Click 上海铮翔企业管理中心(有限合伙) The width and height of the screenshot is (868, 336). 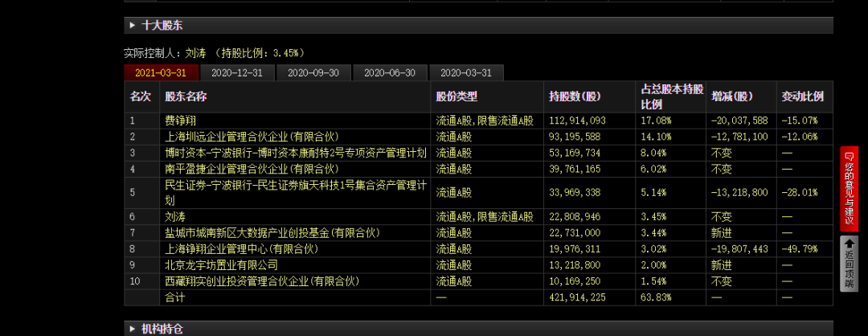(x=241, y=249)
